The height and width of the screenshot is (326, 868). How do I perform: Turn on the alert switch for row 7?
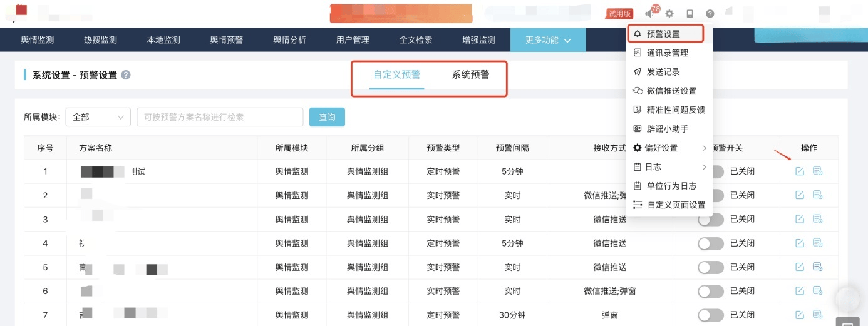(x=711, y=315)
